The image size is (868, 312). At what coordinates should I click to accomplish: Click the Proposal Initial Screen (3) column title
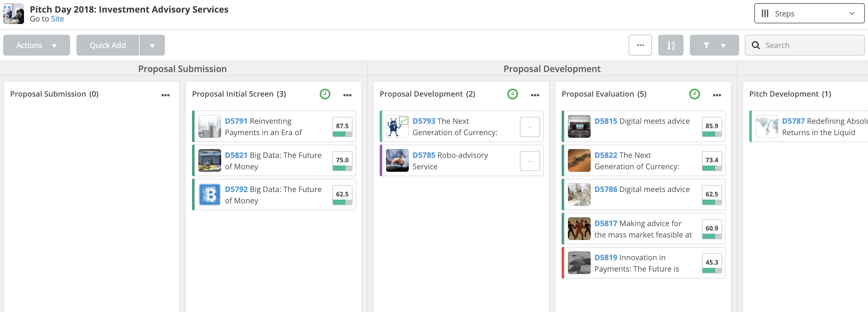click(x=239, y=94)
